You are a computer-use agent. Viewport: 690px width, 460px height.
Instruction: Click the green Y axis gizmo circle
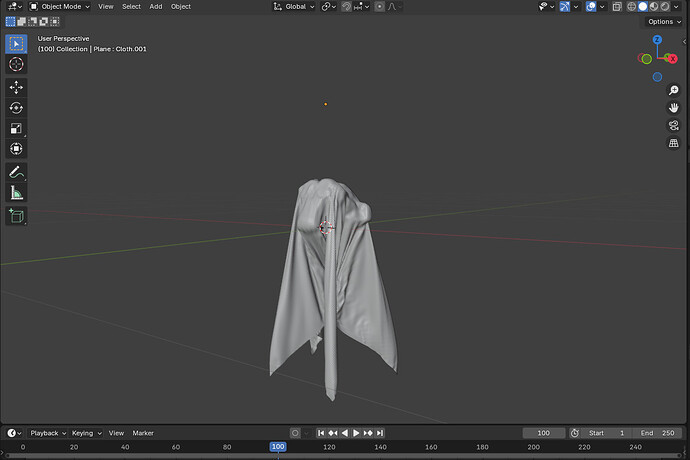coord(646,59)
